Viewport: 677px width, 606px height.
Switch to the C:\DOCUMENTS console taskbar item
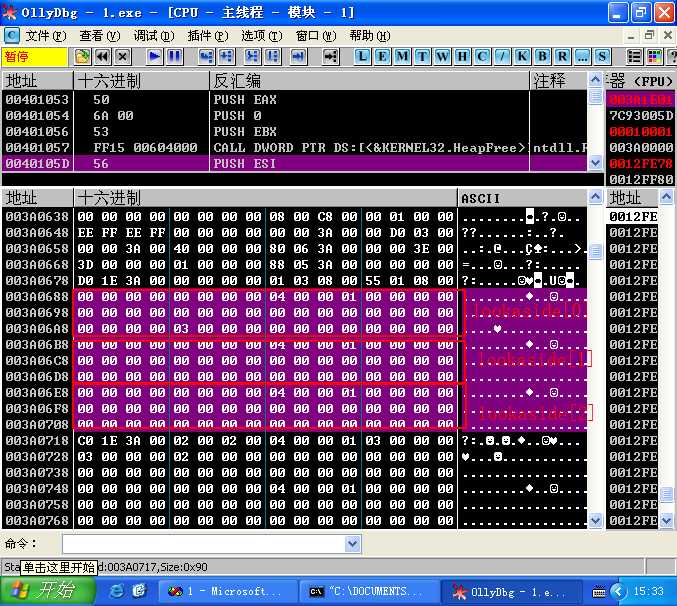[x=368, y=591]
